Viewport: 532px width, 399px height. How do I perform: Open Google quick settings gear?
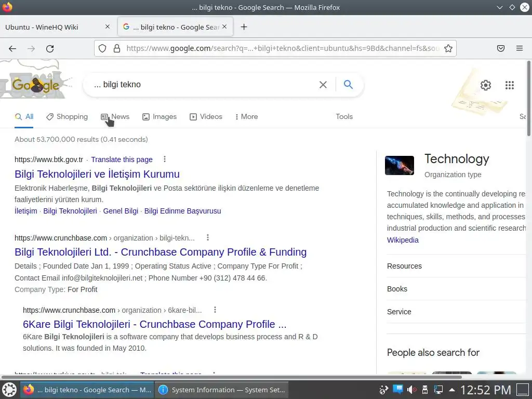coord(486,85)
